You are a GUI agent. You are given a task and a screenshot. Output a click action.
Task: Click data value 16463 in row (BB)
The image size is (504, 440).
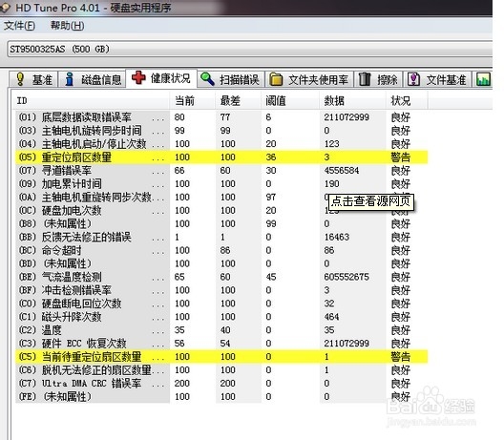[337, 238]
